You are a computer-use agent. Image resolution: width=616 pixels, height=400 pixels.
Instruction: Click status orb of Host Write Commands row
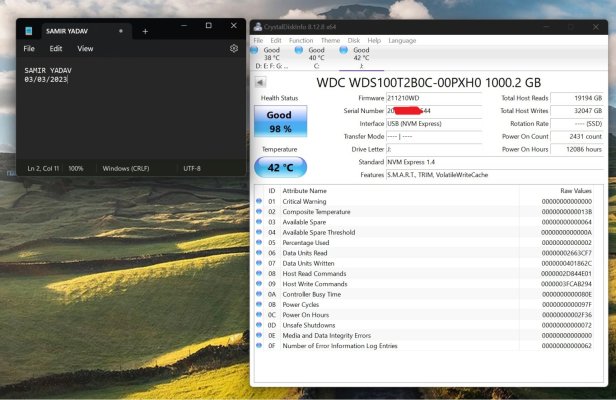[x=259, y=283]
